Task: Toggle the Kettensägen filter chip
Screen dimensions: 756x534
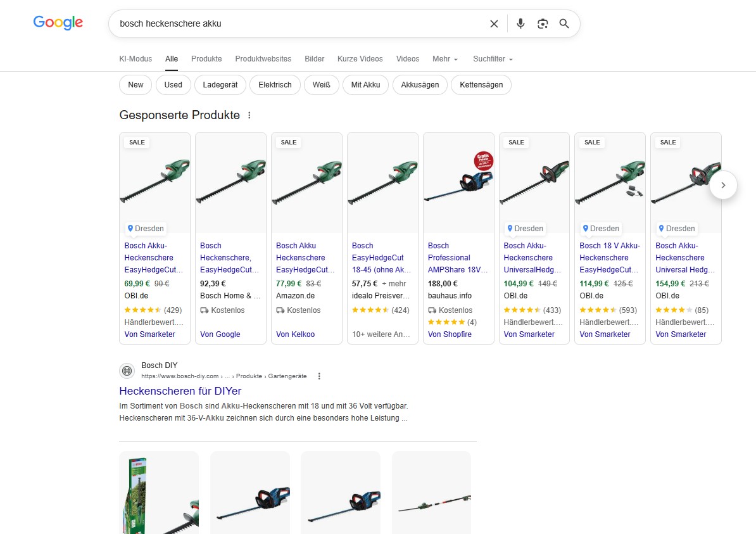Action: (x=481, y=85)
